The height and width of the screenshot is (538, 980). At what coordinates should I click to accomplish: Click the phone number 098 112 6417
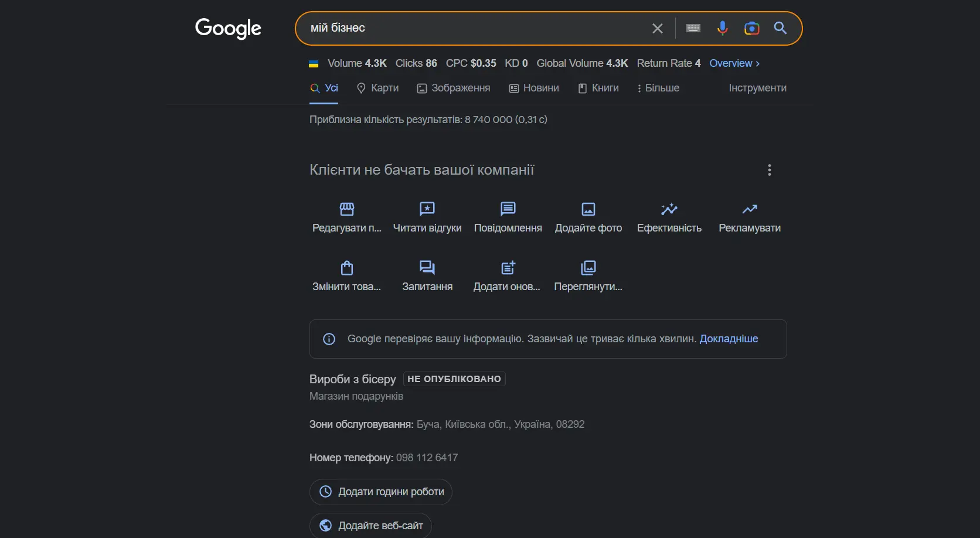pyautogui.click(x=427, y=458)
